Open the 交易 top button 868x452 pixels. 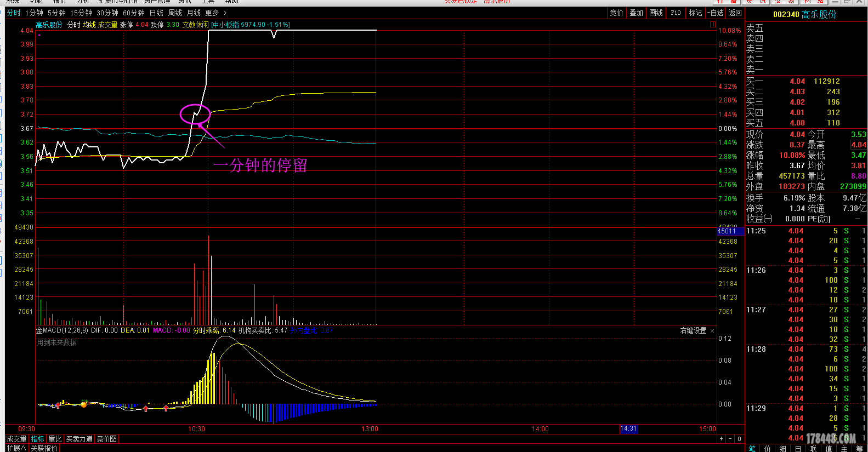(x=785, y=2)
